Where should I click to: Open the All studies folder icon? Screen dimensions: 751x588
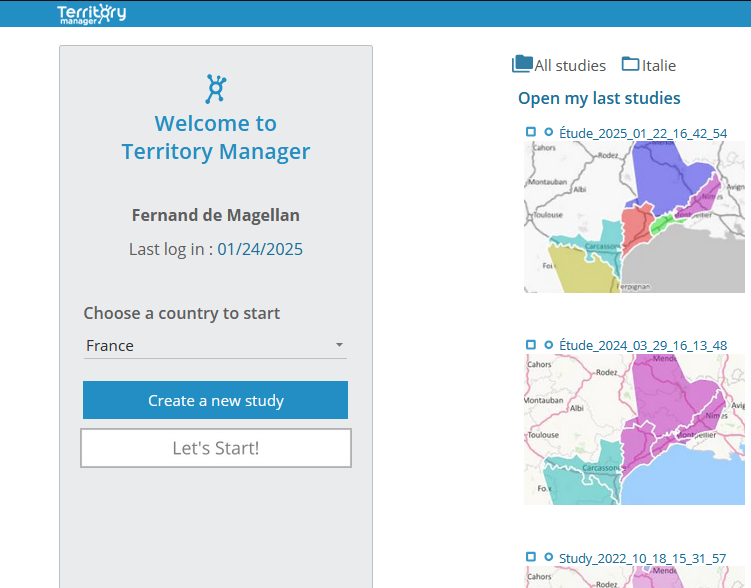coord(522,65)
